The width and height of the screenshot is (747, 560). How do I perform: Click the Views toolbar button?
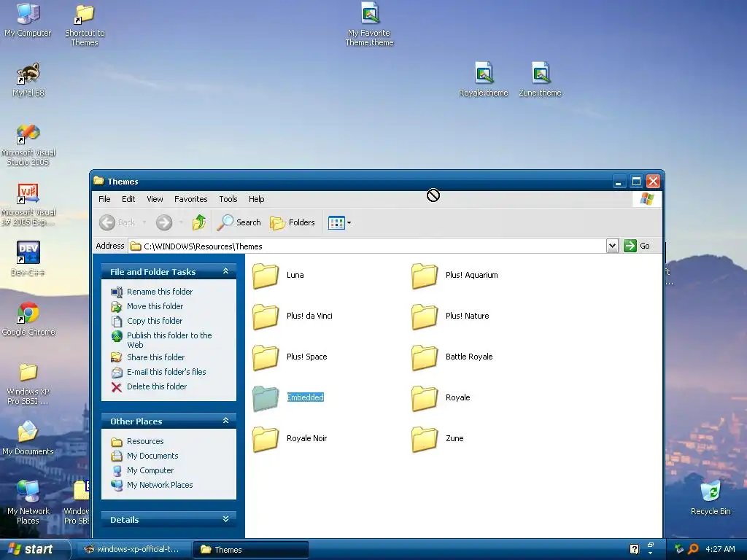(x=336, y=222)
